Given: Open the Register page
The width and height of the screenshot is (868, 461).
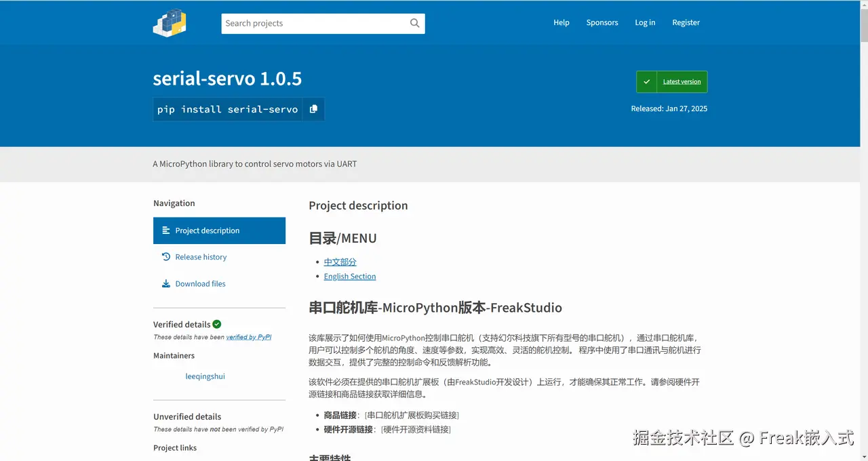Looking at the screenshot, I should [x=686, y=22].
